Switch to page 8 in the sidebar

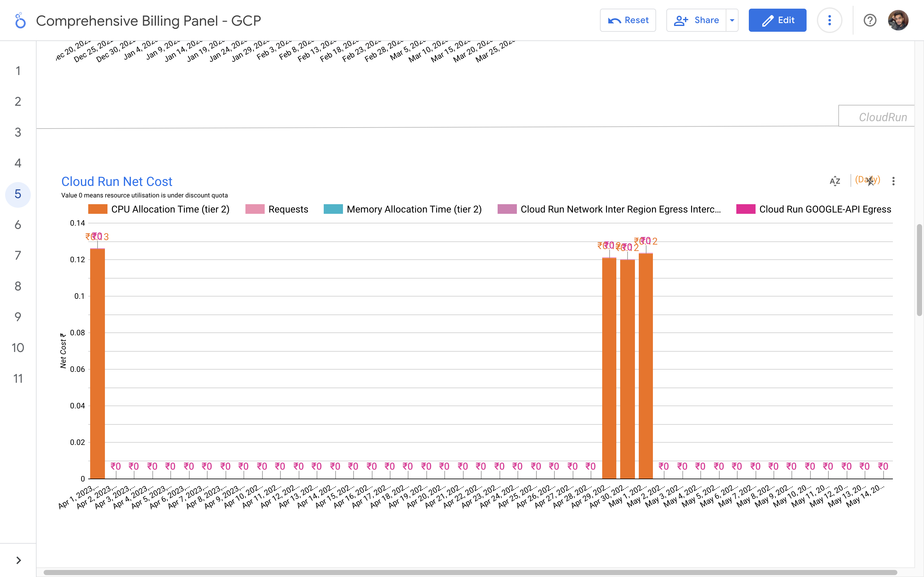pos(18,286)
